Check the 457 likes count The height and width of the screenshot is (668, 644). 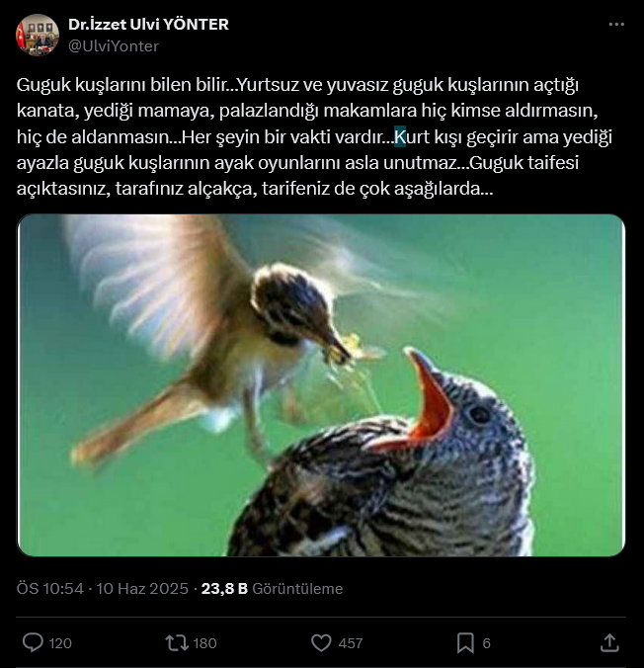[x=351, y=643]
